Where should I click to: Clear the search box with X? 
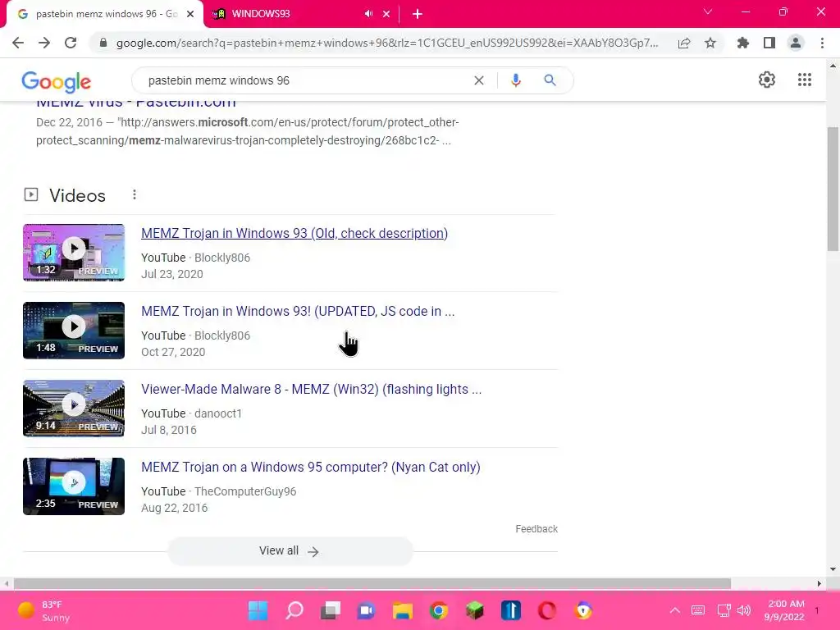click(x=479, y=80)
